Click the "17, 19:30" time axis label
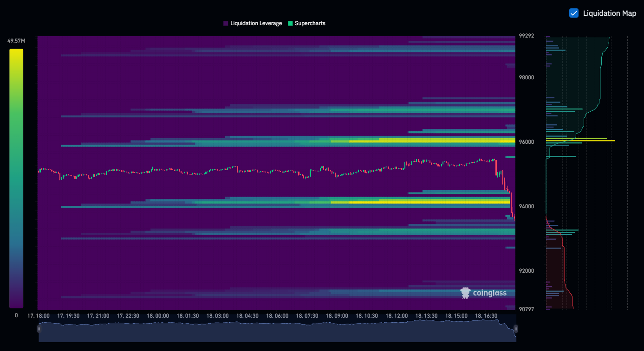 pos(68,316)
